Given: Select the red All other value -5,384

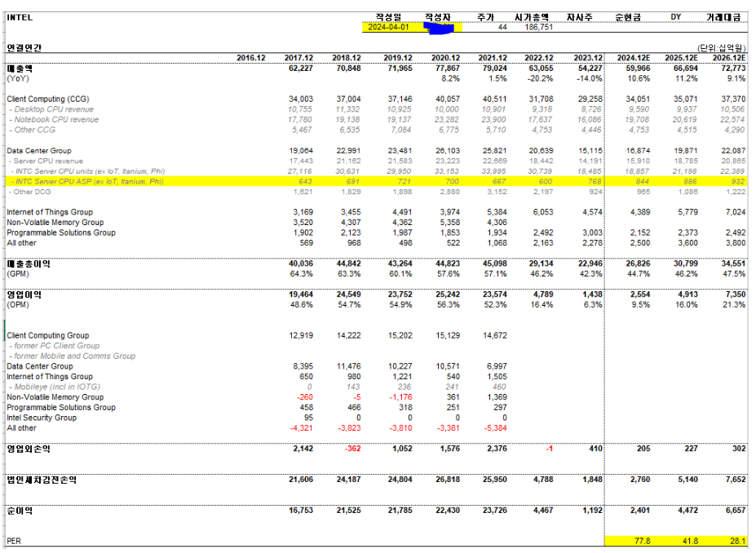Looking at the screenshot, I should click(x=495, y=428).
